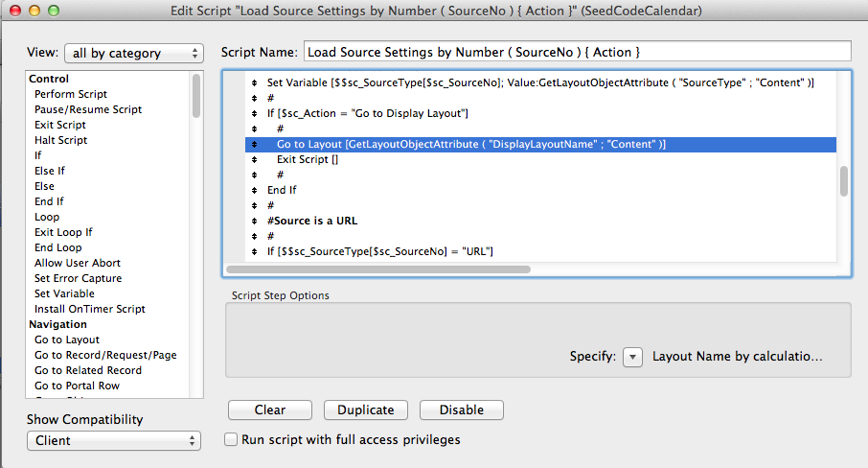Click into the Script Name field

point(577,52)
